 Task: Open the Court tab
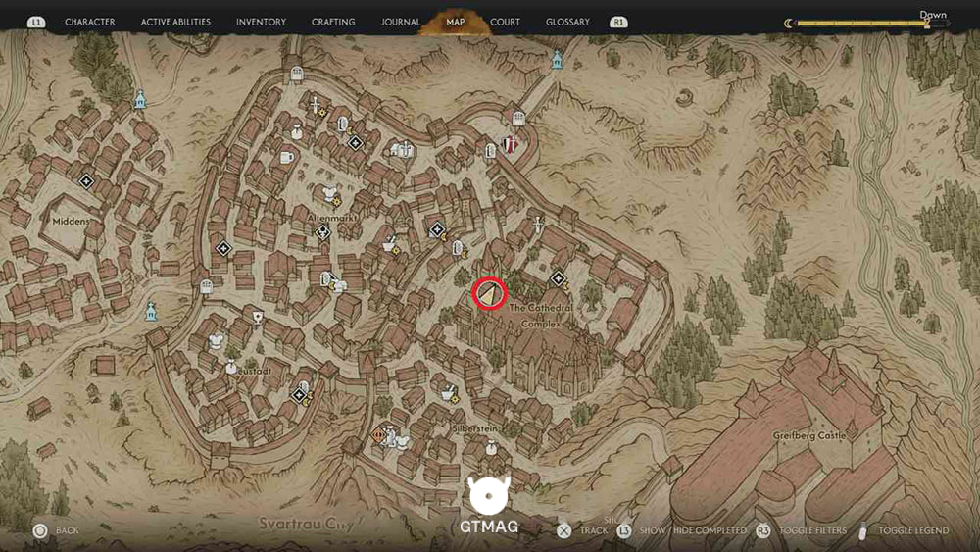(x=505, y=22)
